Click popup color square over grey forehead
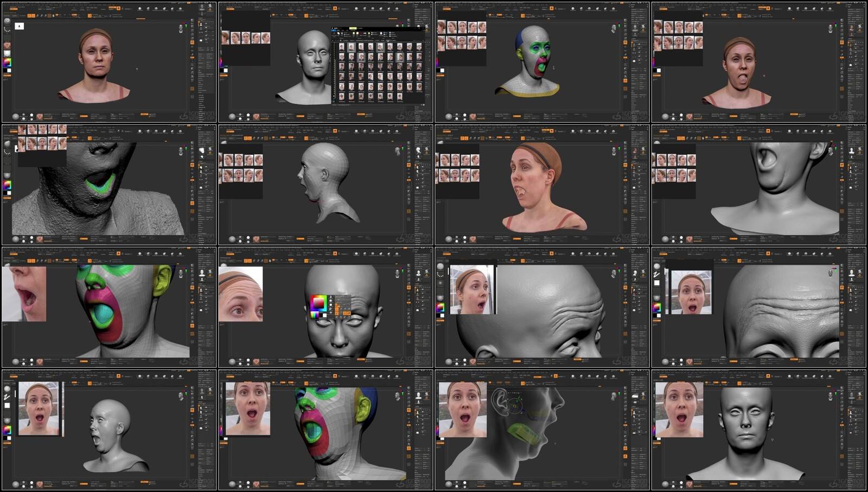868x492 pixels. pos(318,304)
